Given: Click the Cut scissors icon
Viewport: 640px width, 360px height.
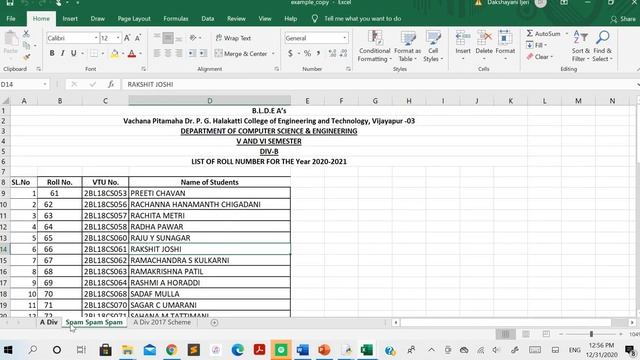Looking at the screenshot, I should (x=26, y=33).
